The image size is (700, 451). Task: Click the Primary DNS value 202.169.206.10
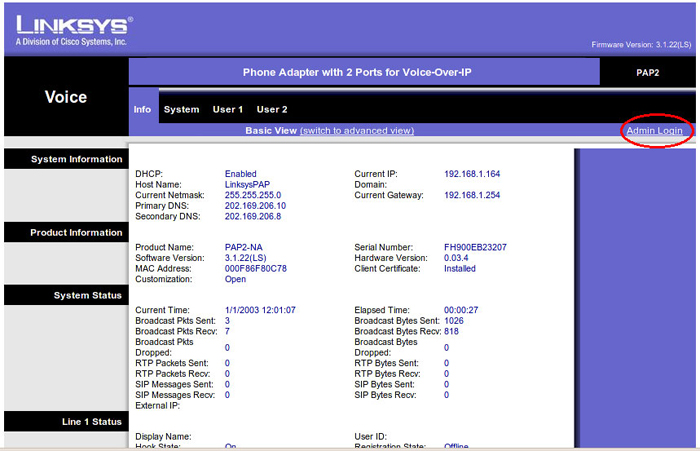pos(255,206)
